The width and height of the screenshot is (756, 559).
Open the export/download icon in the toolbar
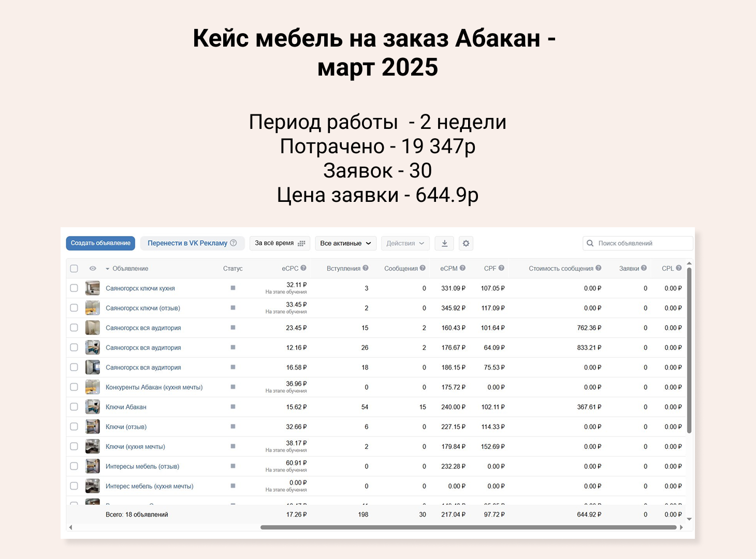point(444,243)
